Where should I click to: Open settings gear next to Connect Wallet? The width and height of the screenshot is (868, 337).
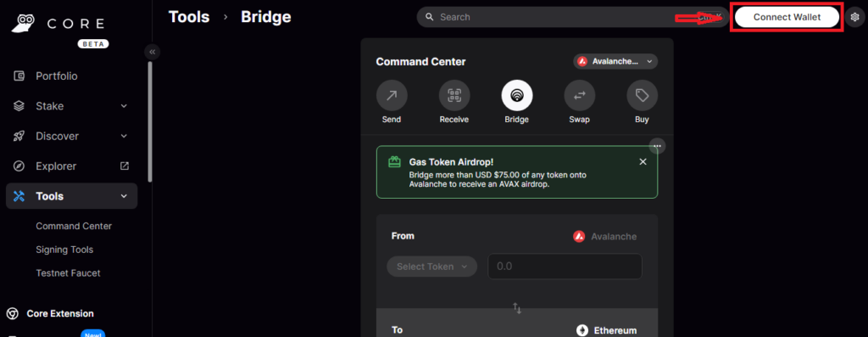point(854,17)
